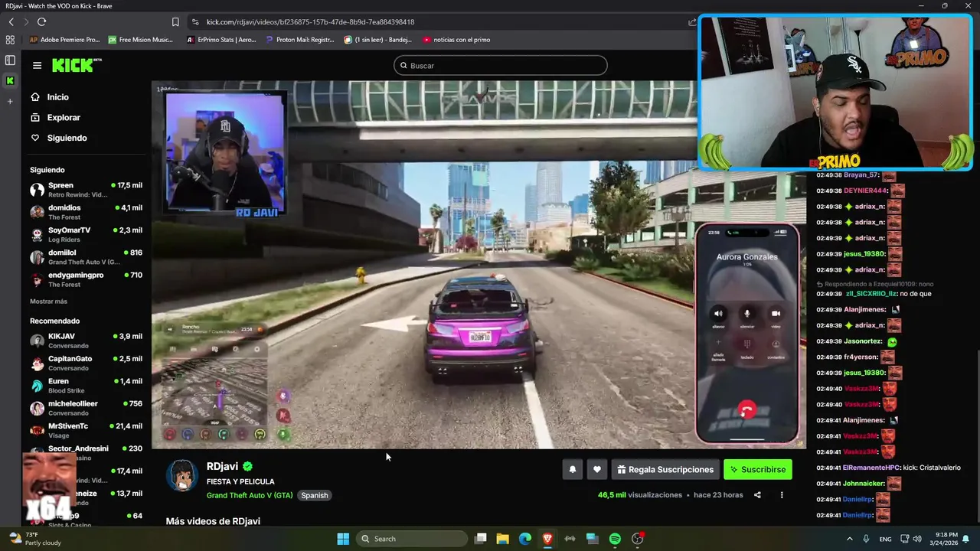The image size is (980, 551).
Task: Open the Brave apps grid icon
Action: pos(11,40)
